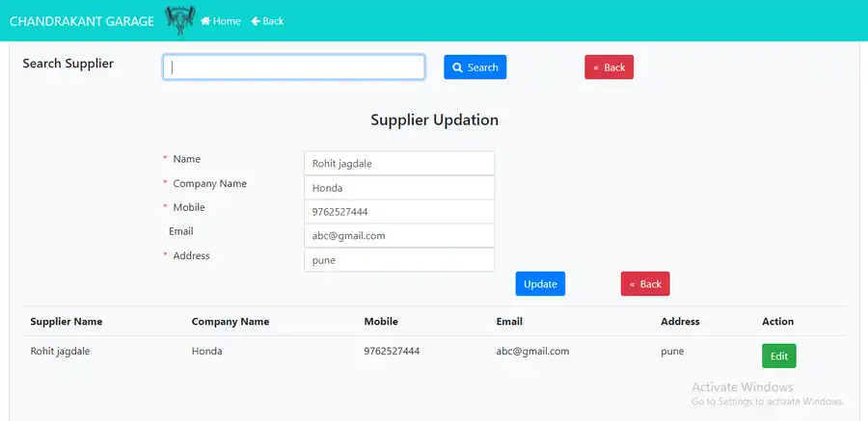This screenshot has width=868, height=421.
Task: Click the CHANDRAKANT GARAGE brand title
Action: point(81,21)
